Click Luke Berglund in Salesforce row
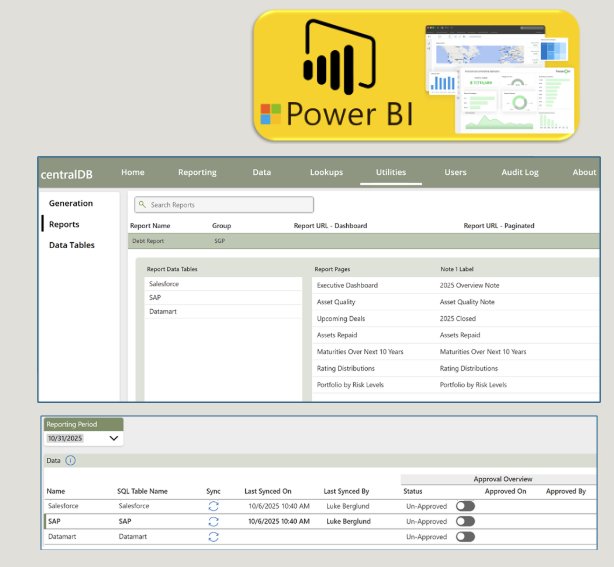 348,506
